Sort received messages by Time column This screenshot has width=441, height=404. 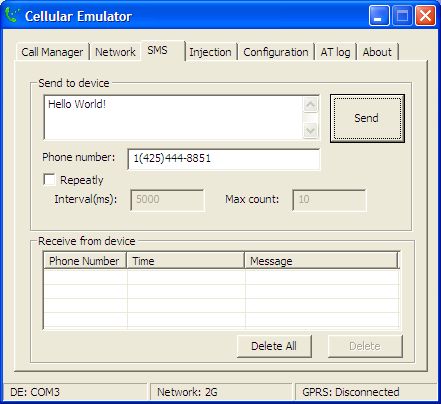click(x=185, y=260)
